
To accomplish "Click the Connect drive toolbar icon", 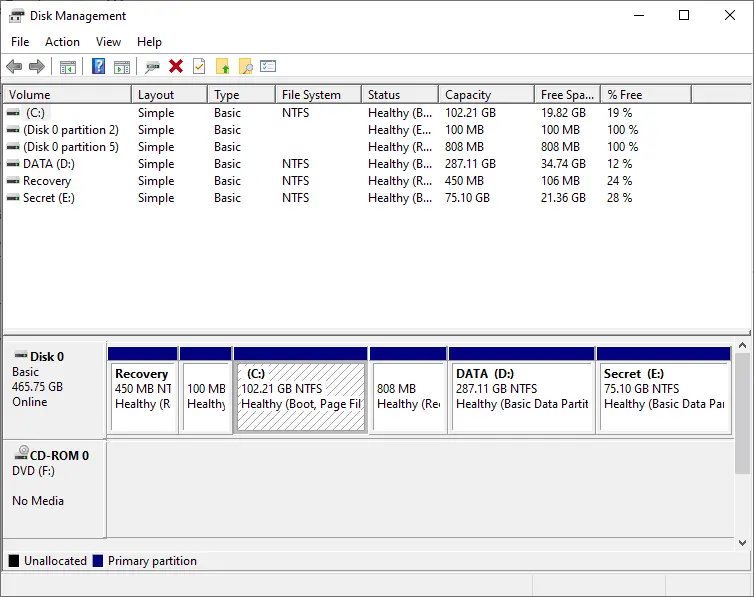I will point(152,67).
